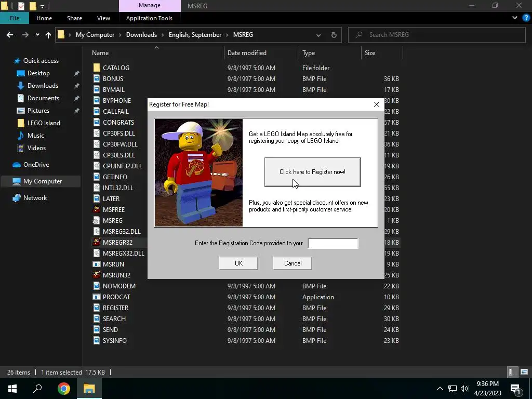The height and width of the screenshot is (399, 532).
Task: Switch to the Share ribbon tab
Action: (x=75, y=18)
